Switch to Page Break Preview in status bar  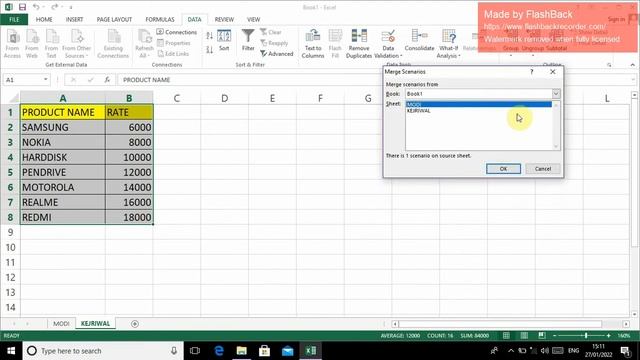pos(542,336)
